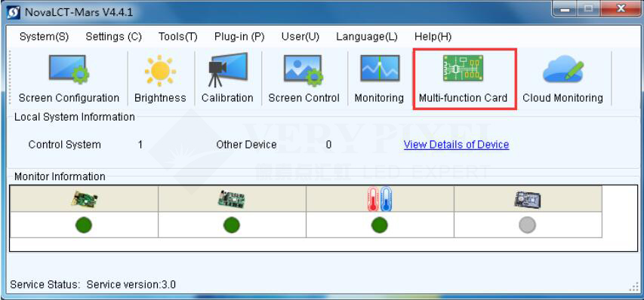Open the Plug-in (P) menu

[239, 36]
